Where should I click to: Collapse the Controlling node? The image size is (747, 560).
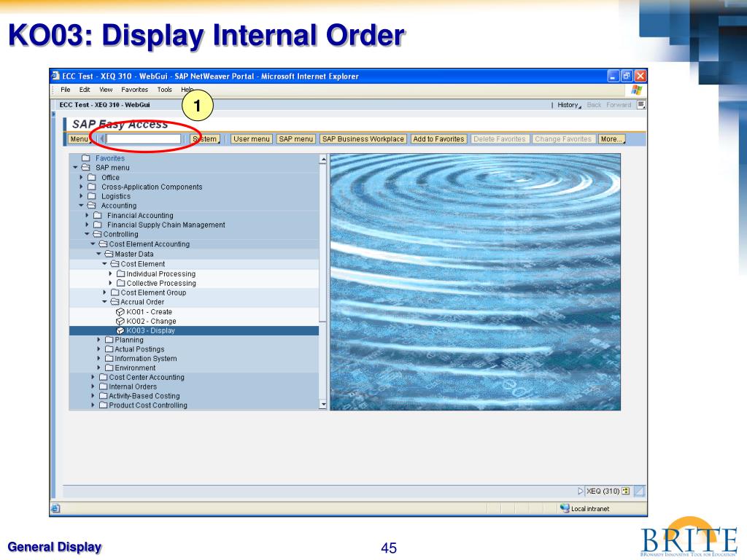87,234
